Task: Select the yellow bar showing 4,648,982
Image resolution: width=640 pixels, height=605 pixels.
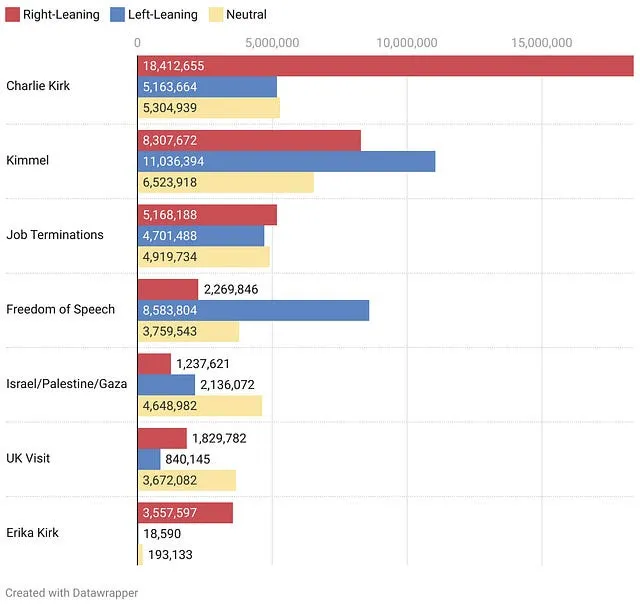Action: [x=199, y=406]
